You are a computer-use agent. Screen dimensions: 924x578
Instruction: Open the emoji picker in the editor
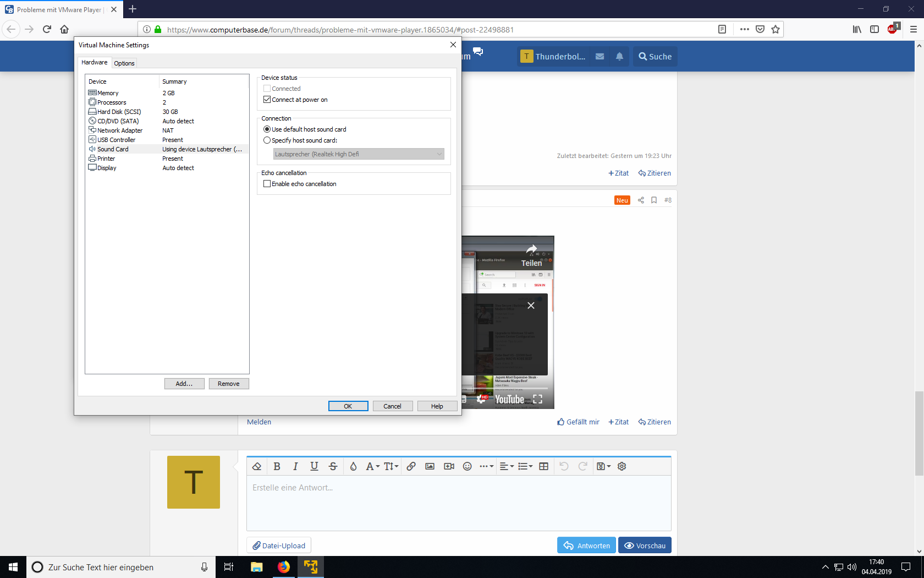tap(467, 466)
